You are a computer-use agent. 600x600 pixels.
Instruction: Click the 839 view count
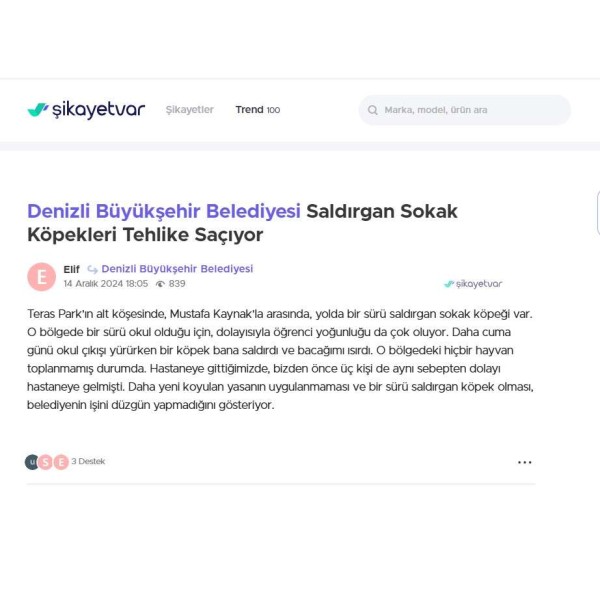pos(177,284)
